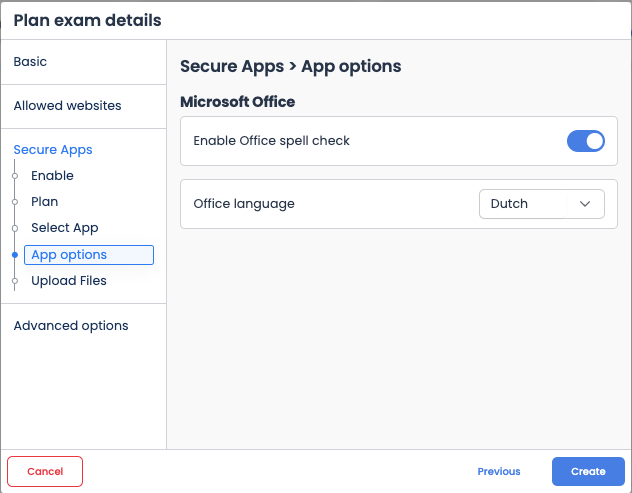Go to the Select App step

65,228
